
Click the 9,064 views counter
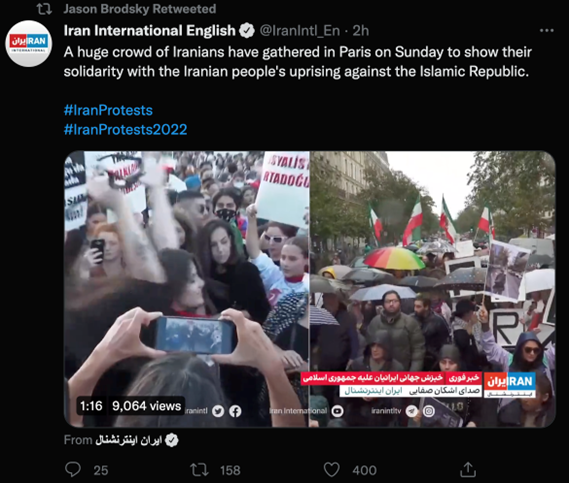146,406
